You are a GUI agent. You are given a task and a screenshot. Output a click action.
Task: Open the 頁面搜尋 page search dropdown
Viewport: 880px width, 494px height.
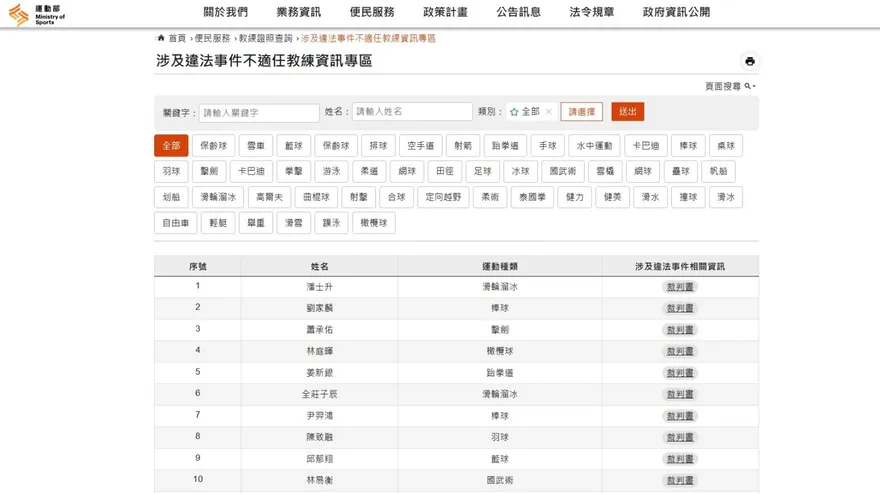730,86
